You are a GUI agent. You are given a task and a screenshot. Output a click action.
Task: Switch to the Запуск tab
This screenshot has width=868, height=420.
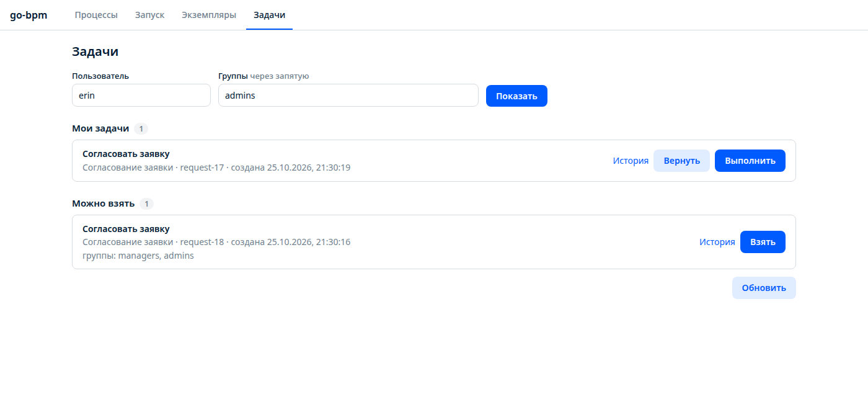[149, 15]
